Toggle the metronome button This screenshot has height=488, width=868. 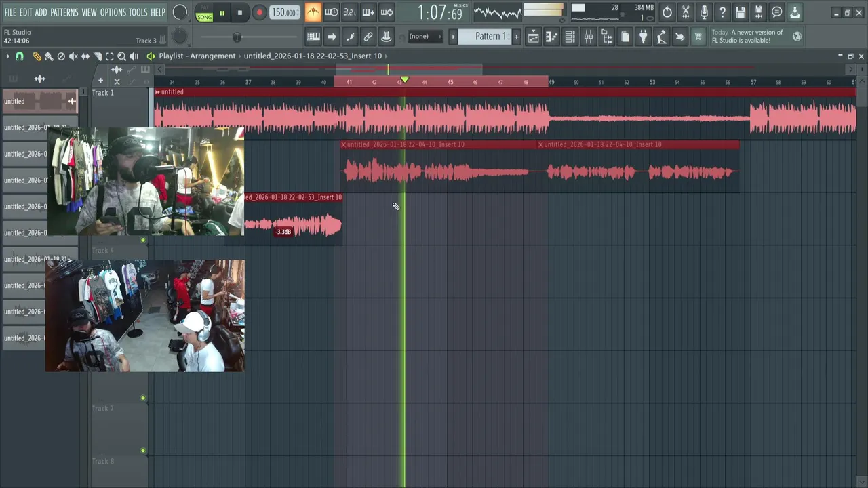pyautogui.click(x=313, y=12)
